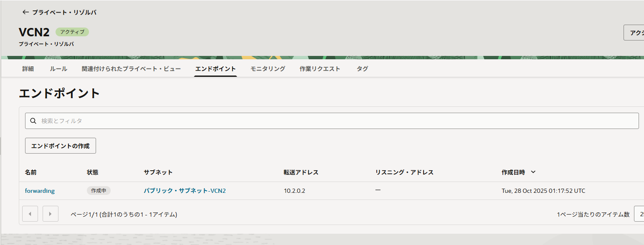644x245 pixels.
Task: Open パブリック・サブネット-VCN2 subnet link
Action: click(185, 191)
